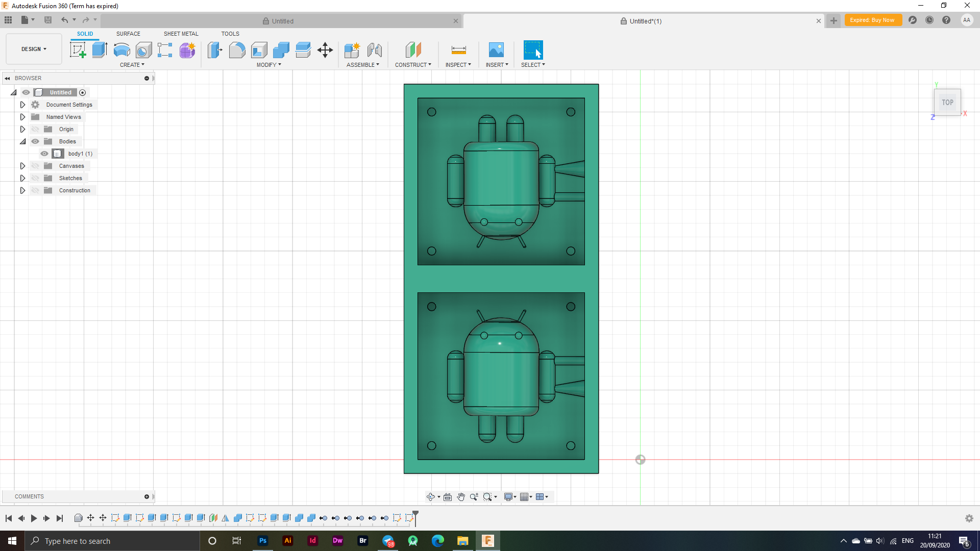Open Photoshop from the taskbar

(x=263, y=541)
